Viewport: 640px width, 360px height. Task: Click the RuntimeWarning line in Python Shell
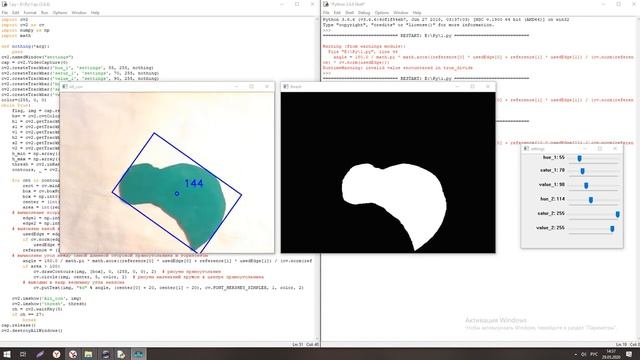(x=398, y=68)
